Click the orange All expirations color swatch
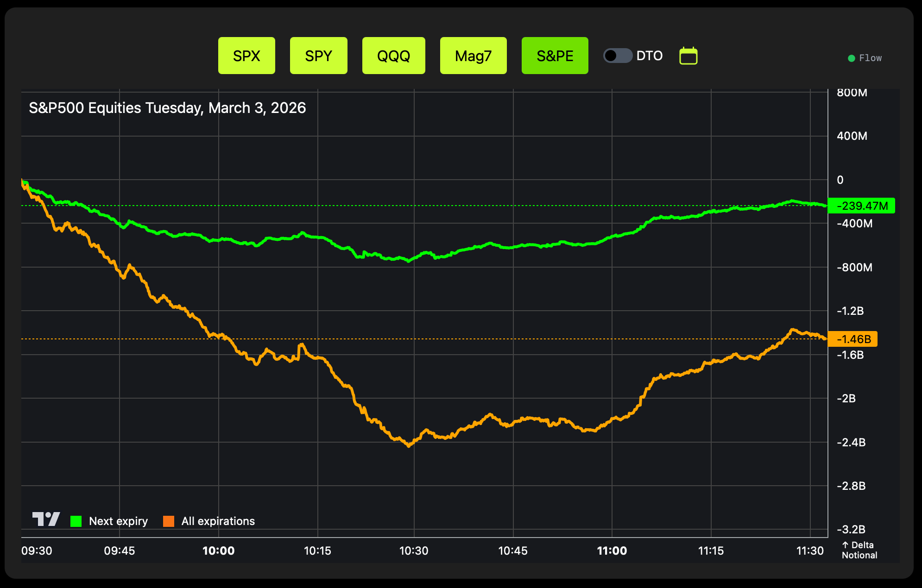This screenshot has height=588, width=922. [169, 521]
